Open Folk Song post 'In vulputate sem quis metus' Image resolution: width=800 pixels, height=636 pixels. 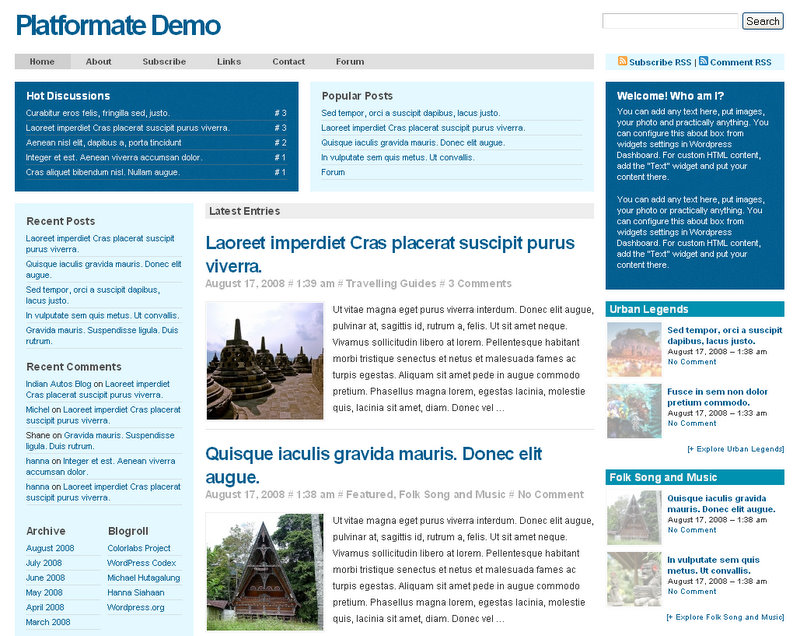point(713,565)
